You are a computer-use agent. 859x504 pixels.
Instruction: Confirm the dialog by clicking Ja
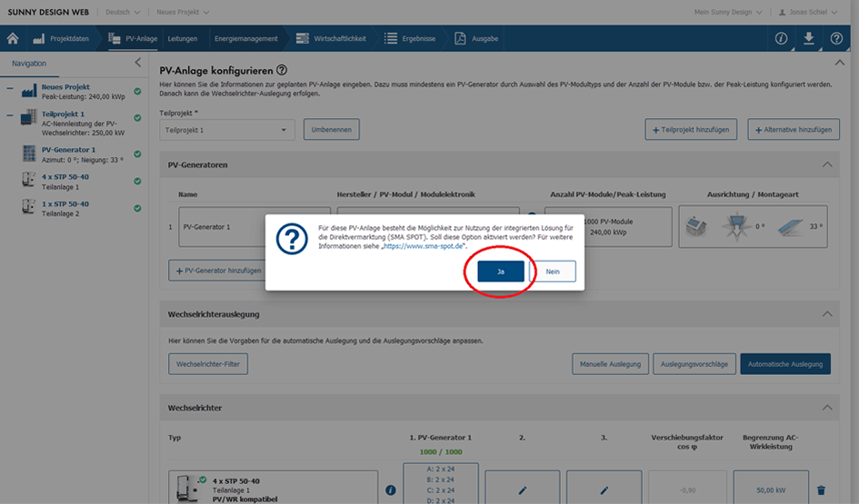pos(501,271)
